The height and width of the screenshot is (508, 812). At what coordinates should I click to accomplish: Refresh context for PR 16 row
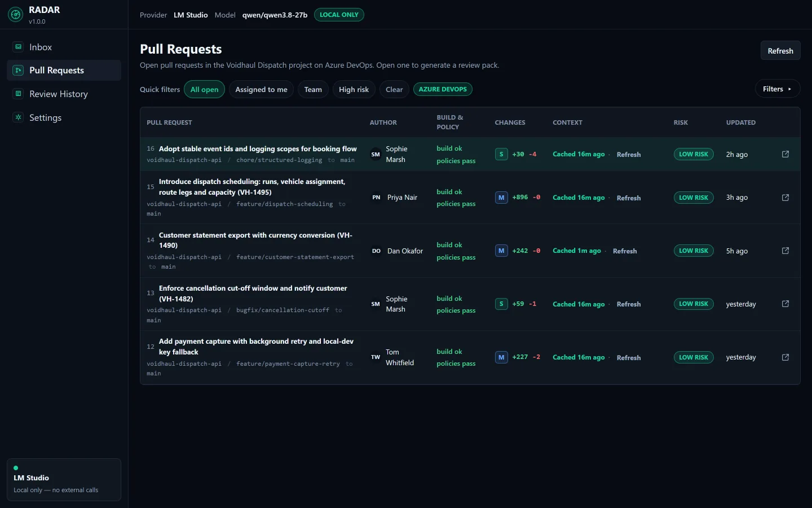629,155
